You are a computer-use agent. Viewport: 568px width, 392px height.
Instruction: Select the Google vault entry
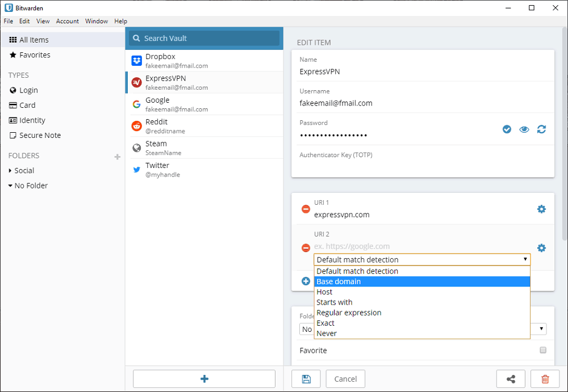tap(204, 104)
